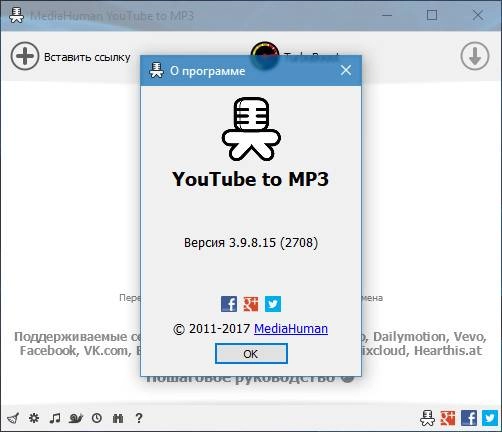Click the Dailymotion, Vevo, supported sites text
The height and width of the screenshot is (432, 502).
(x=430, y=337)
